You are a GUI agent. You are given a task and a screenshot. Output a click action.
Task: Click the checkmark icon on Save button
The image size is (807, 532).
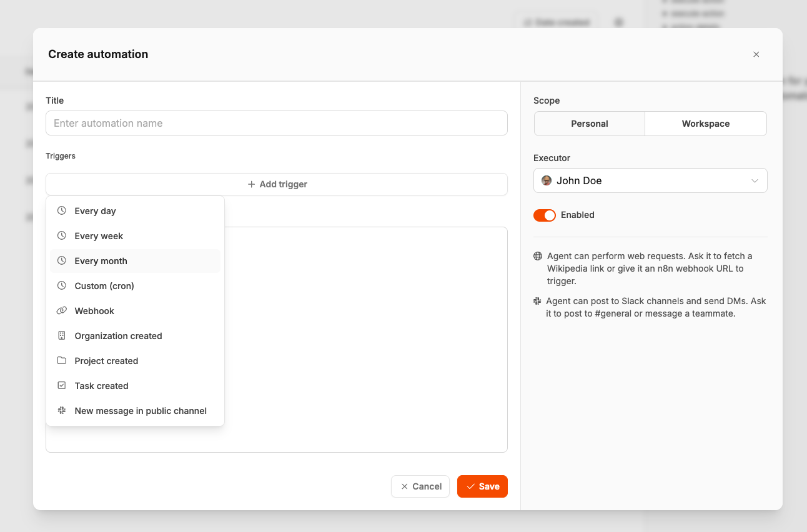click(x=471, y=486)
